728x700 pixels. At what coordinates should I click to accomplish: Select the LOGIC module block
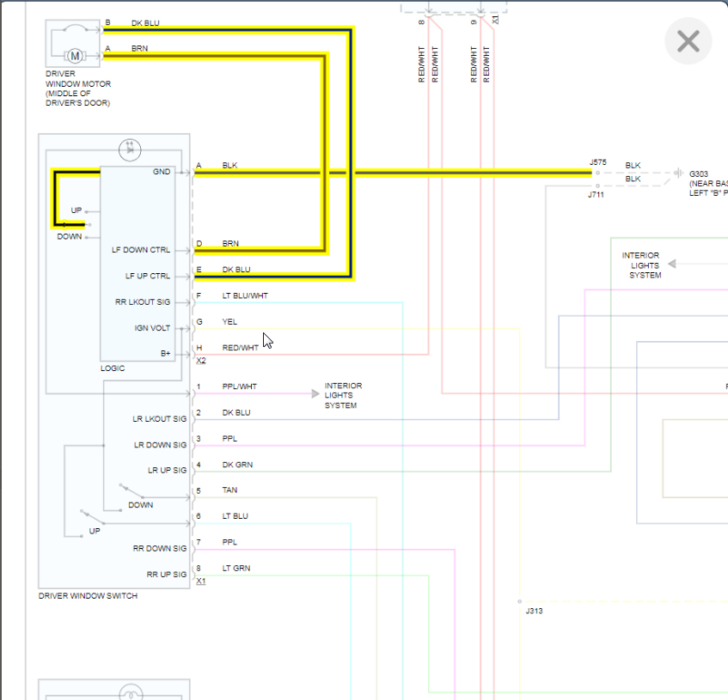[138, 264]
